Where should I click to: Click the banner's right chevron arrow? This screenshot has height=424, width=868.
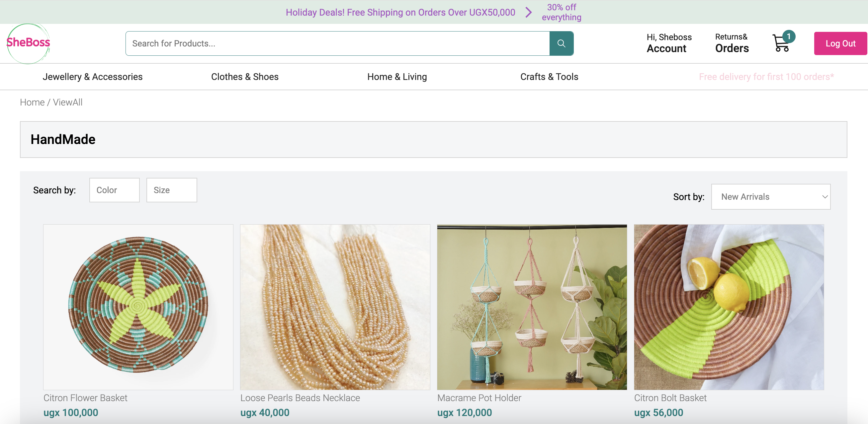pyautogui.click(x=529, y=12)
